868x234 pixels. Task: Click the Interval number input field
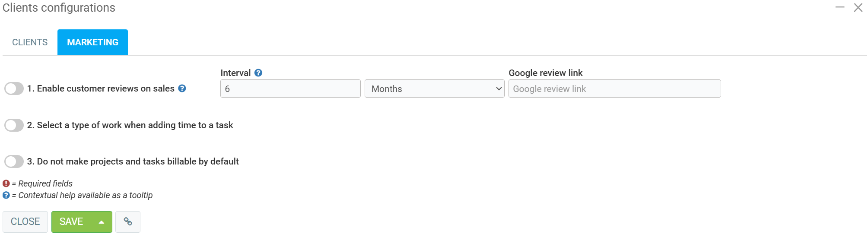(x=290, y=89)
